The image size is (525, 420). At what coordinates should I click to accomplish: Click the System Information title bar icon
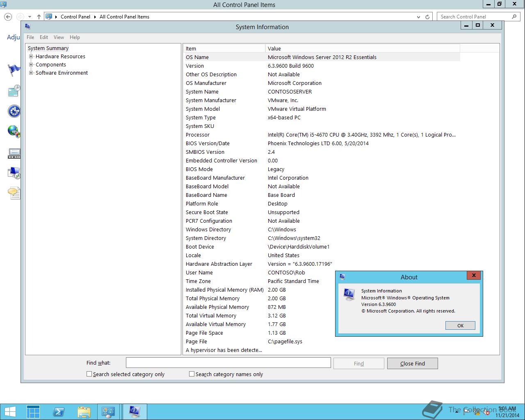(x=28, y=27)
